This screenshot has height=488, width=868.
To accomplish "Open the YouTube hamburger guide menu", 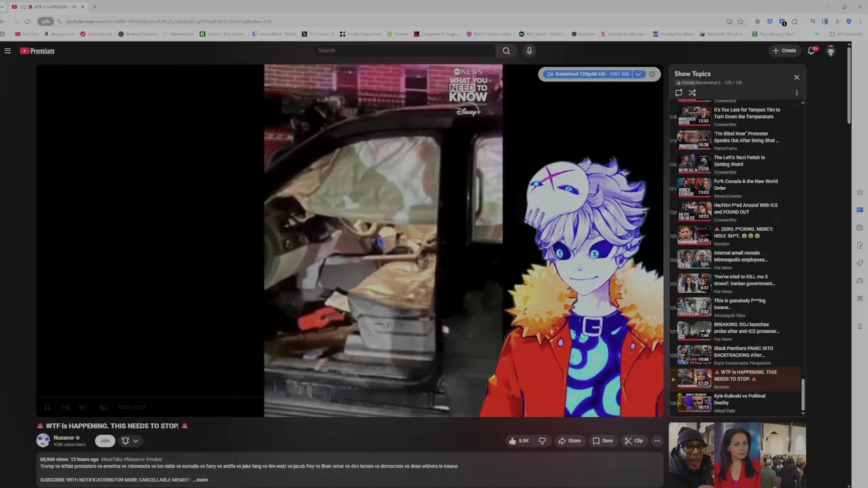I will pos(7,51).
